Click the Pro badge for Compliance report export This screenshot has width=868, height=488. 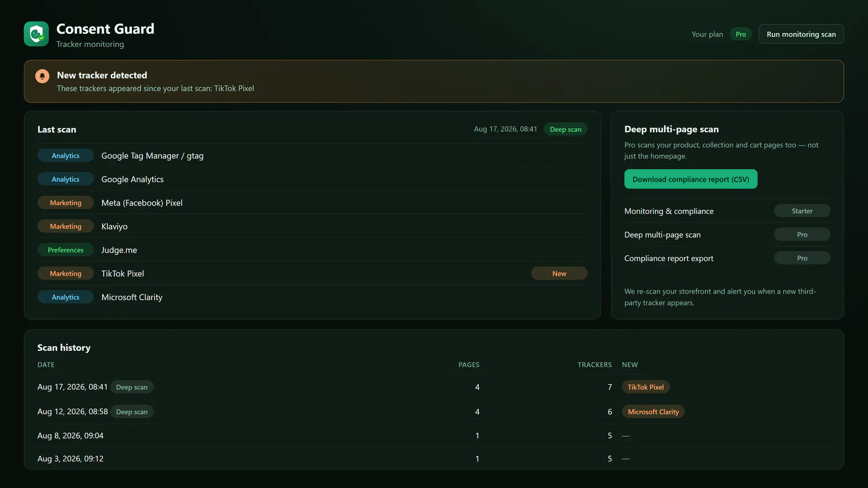pos(802,258)
